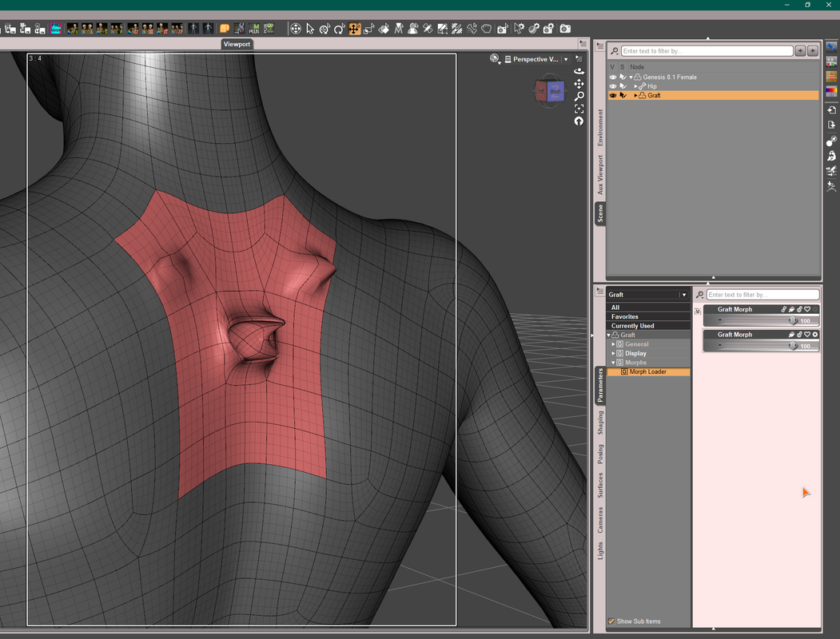Click the first Graft Morph slider handle
Screen dimensions: 840x639
pos(792,320)
